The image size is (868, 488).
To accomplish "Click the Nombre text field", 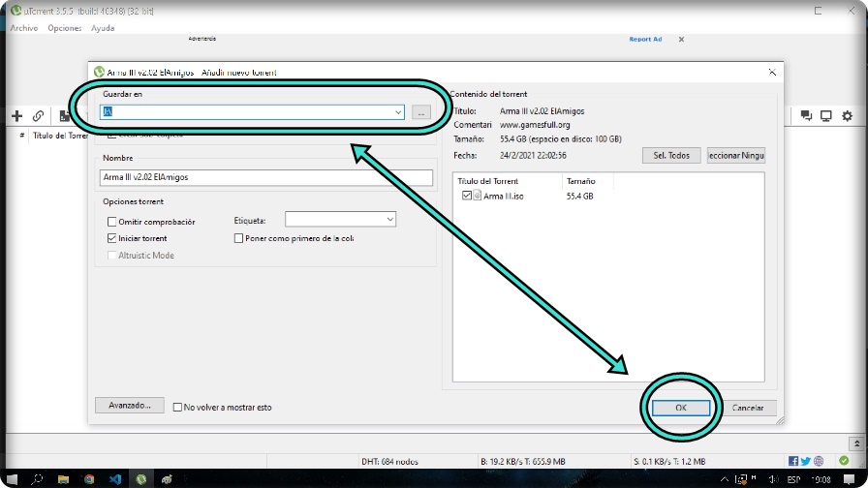I will 266,177.
